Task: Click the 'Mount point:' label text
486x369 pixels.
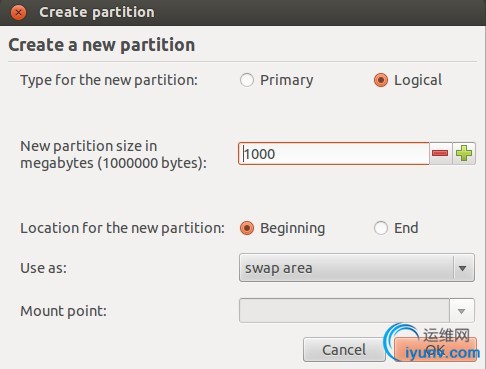Action: [x=63, y=311]
